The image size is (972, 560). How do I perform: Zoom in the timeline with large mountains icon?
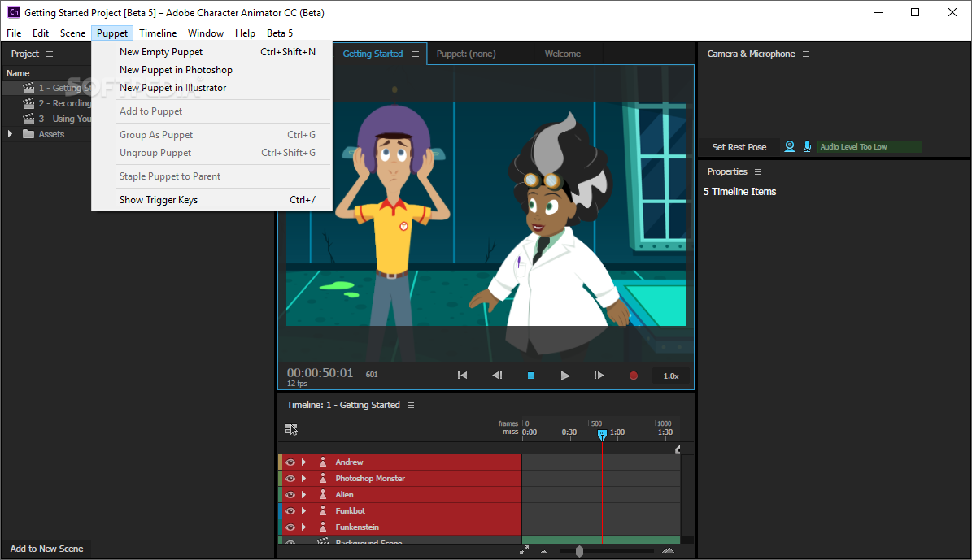click(668, 551)
